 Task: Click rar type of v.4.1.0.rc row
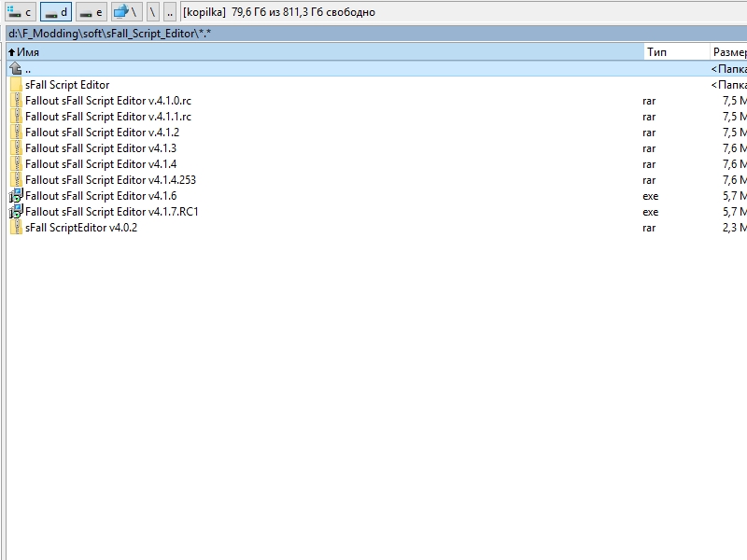(x=649, y=101)
